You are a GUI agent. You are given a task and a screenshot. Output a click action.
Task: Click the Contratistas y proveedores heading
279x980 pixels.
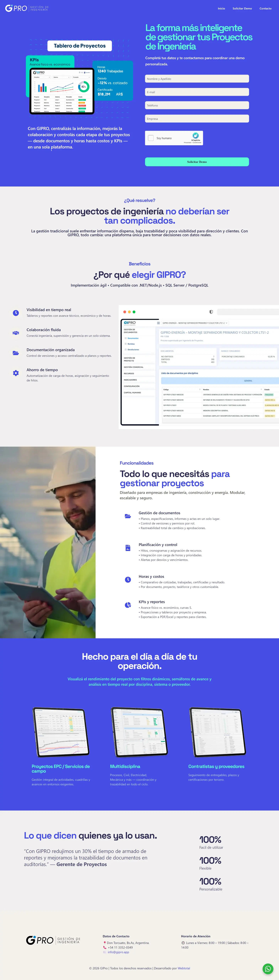[x=216, y=766]
